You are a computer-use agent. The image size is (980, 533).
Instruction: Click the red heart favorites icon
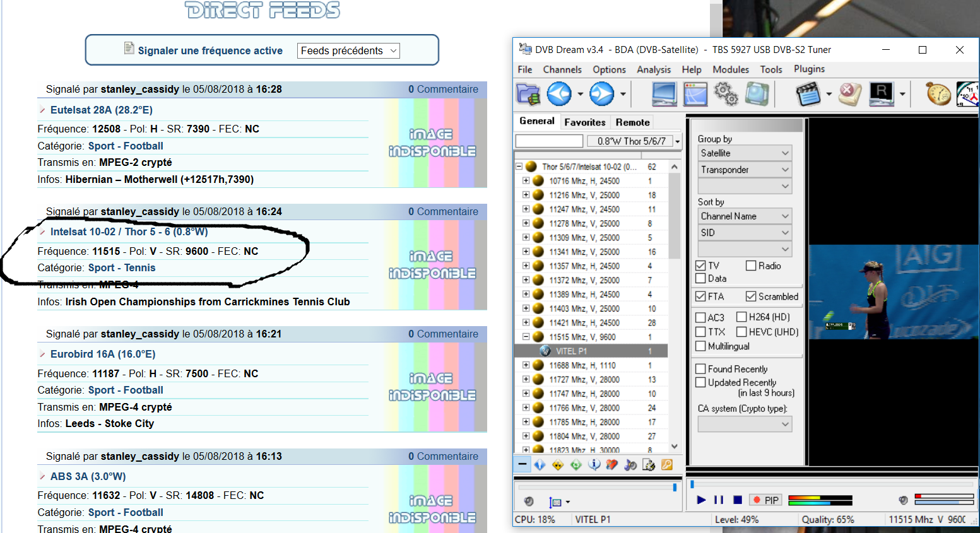point(611,465)
